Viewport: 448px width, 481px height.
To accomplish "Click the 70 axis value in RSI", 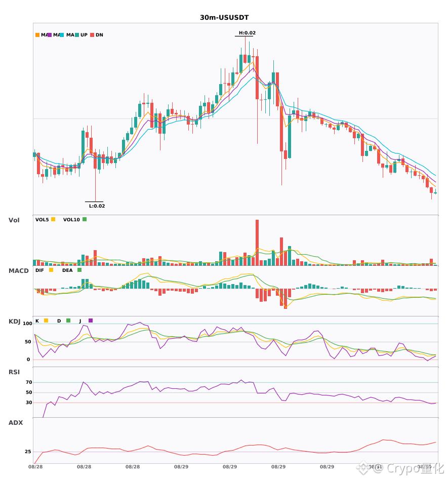I will pyautogui.click(x=29, y=382).
